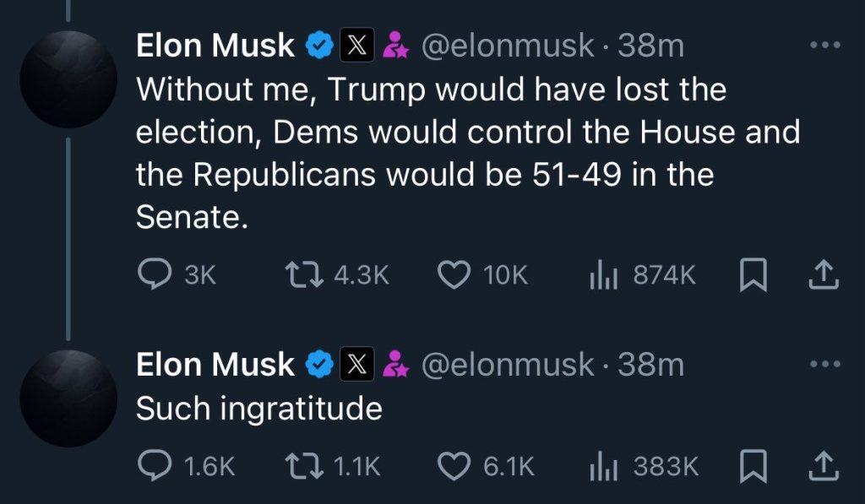Open Elon Musk name on first post
This screenshot has height=504, width=865.
pos(215,46)
